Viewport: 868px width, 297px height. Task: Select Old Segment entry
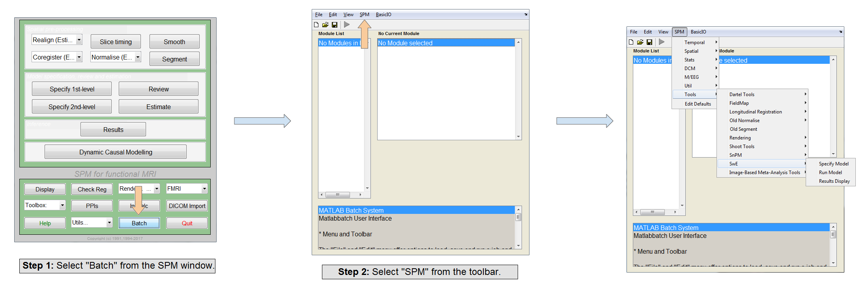tap(763, 129)
